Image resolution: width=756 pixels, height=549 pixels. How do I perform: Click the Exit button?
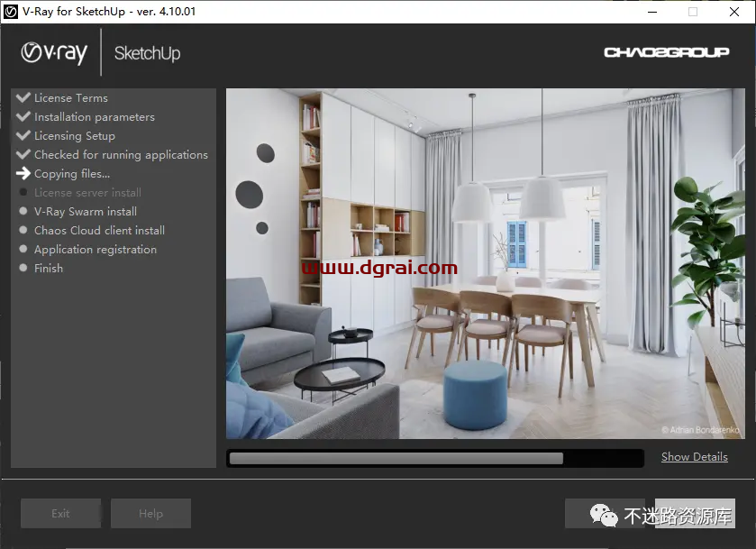tap(60, 513)
